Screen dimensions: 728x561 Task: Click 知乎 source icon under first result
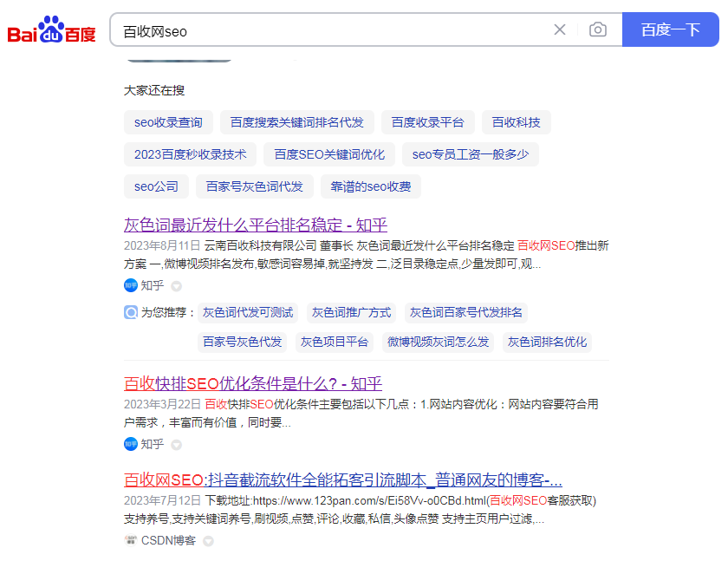click(x=131, y=285)
